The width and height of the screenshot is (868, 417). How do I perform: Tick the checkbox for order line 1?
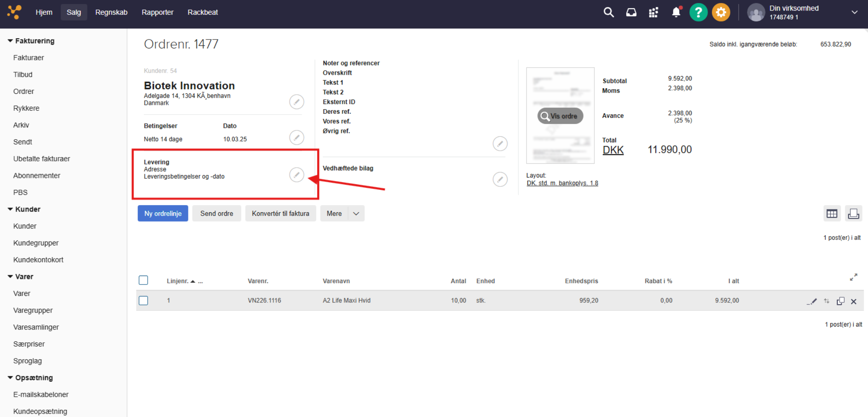[143, 301]
